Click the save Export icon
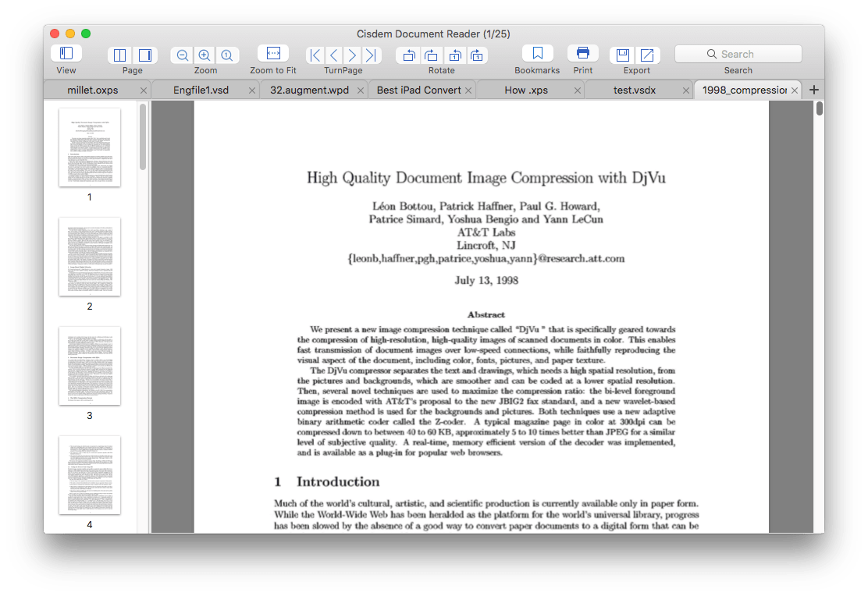Screen dimensions: 868x596 point(622,55)
